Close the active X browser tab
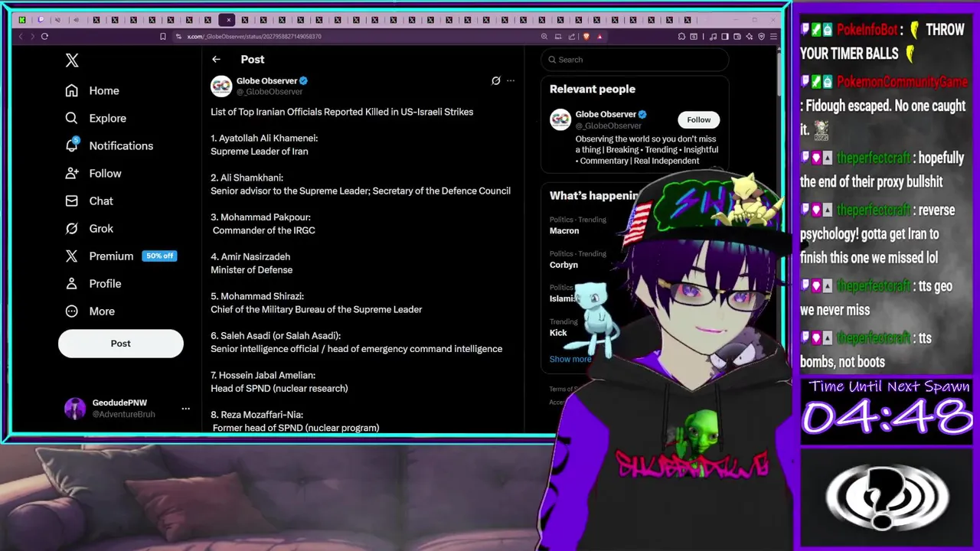The height and width of the screenshot is (551, 980). click(x=228, y=20)
